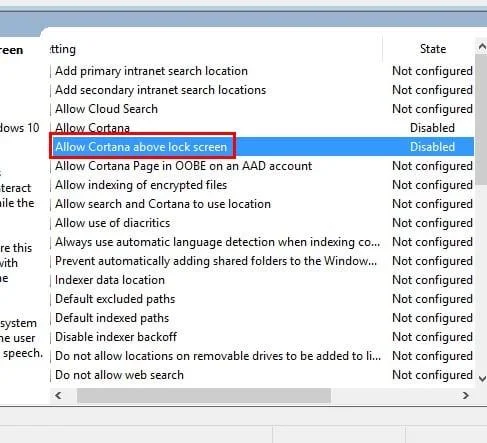Select the 'Indexer data location' setting

110,280
